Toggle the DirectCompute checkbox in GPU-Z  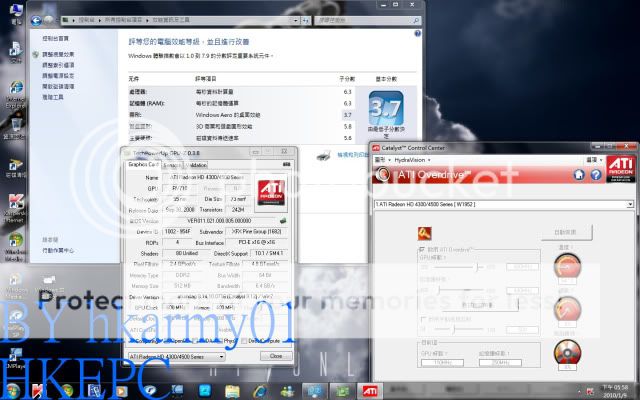point(244,340)
